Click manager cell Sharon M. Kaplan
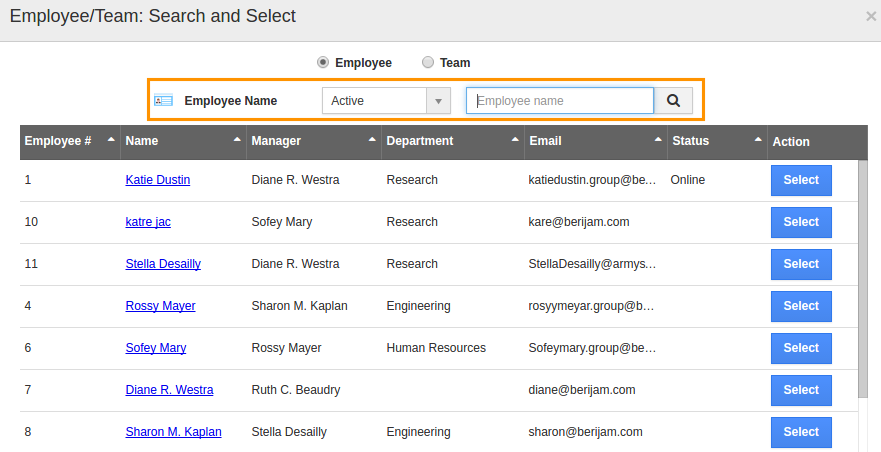The width and height of the screenshot is (881, 452). (x=299, y=306)
